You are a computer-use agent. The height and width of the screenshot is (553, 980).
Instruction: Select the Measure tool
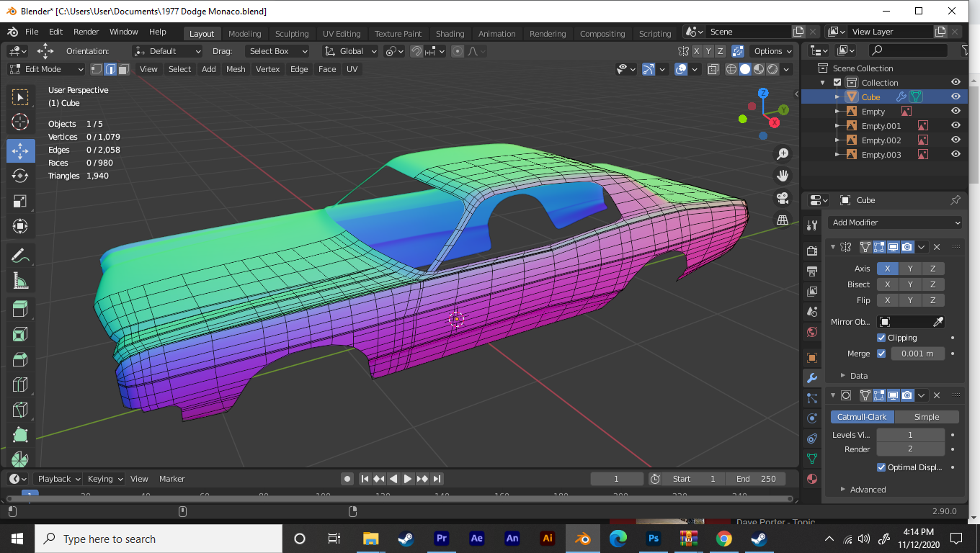(x=20, y=281)
